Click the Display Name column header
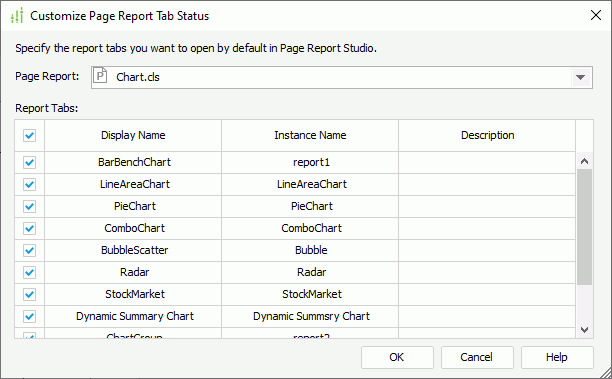 coord(133,135)
